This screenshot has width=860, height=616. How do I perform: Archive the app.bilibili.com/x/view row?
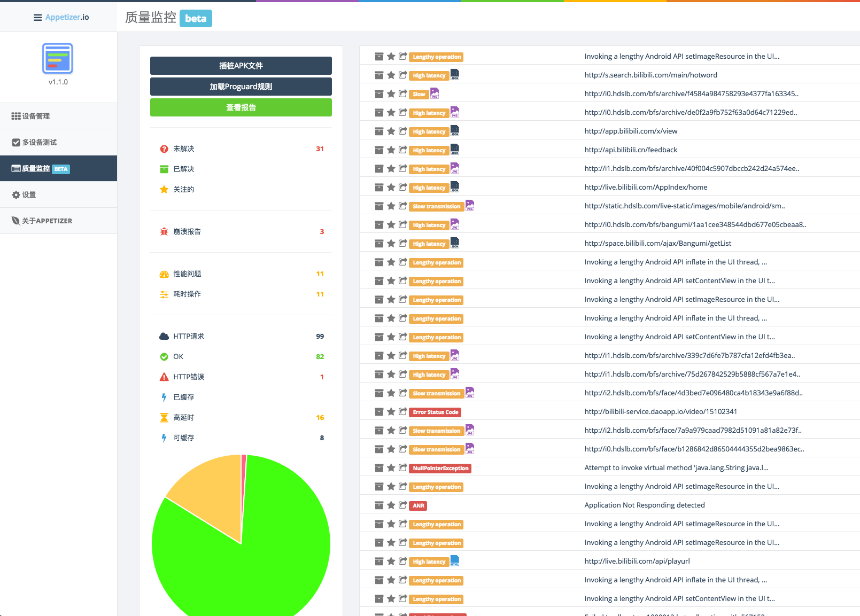[379, 131]
